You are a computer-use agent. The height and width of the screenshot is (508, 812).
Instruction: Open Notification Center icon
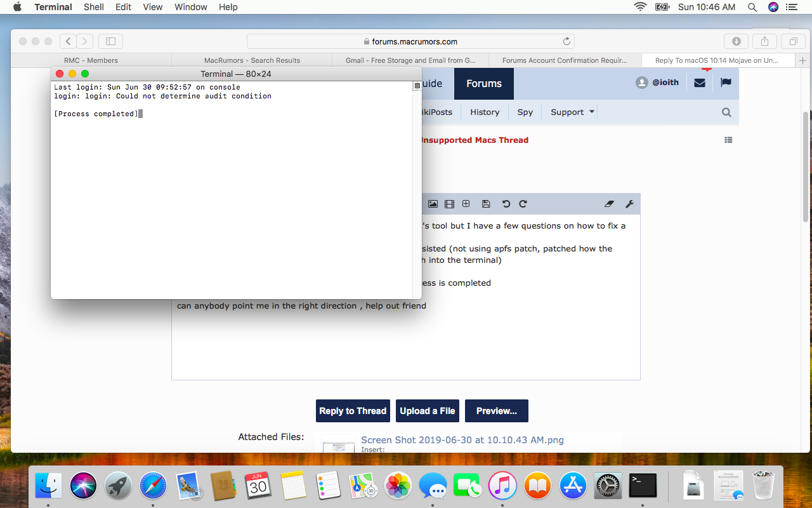(x=791, y=7)
